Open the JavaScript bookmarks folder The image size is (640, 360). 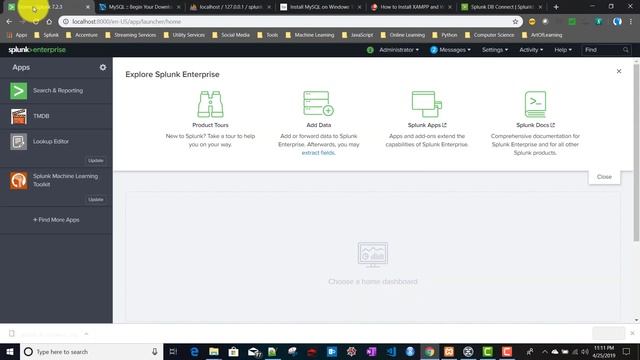358,35
